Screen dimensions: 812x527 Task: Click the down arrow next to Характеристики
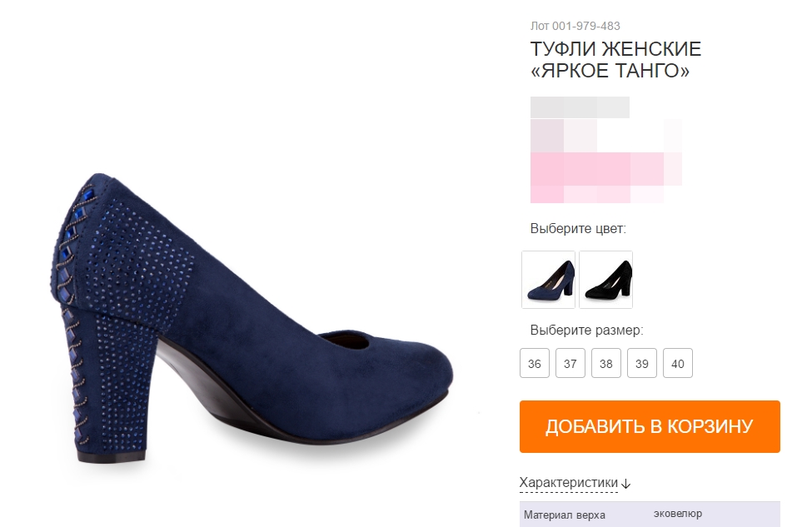(x=625, y=484)
